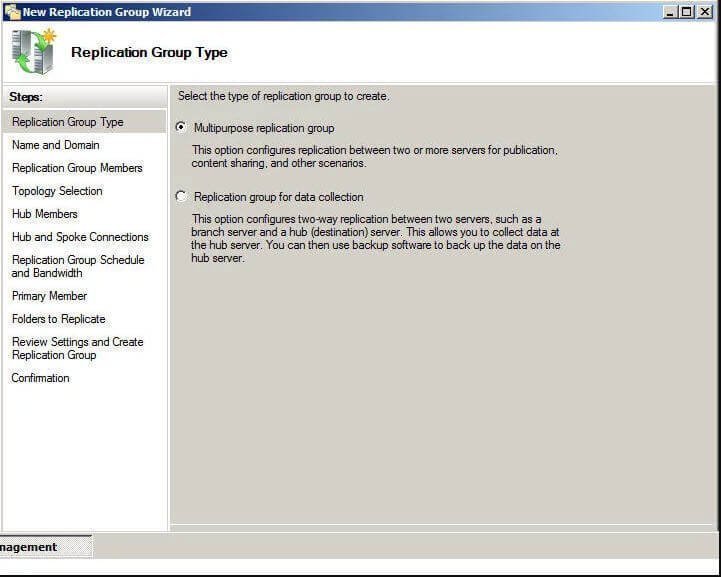Close the New Replication Group Wizard

pyautogui.click(x=704, y=12)
